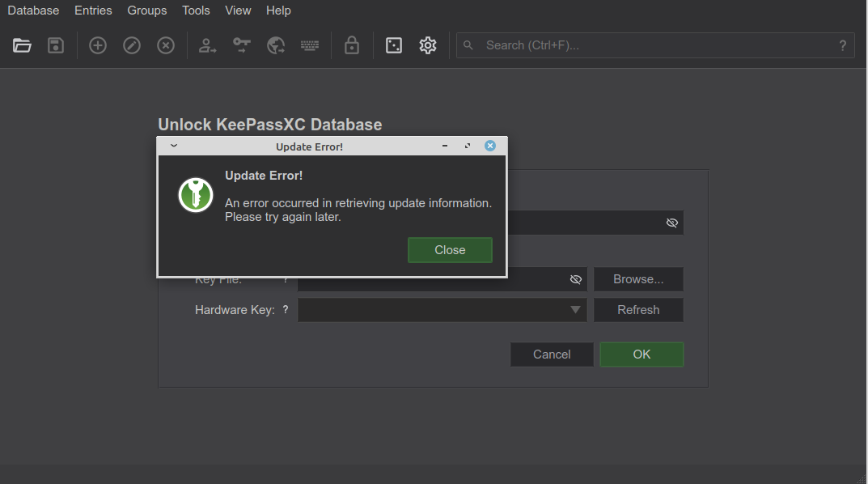Image resolution: width=868 pixels, height=484 pixels.
Task: Click the "Please try again later." text
Action: coord(283,217)
